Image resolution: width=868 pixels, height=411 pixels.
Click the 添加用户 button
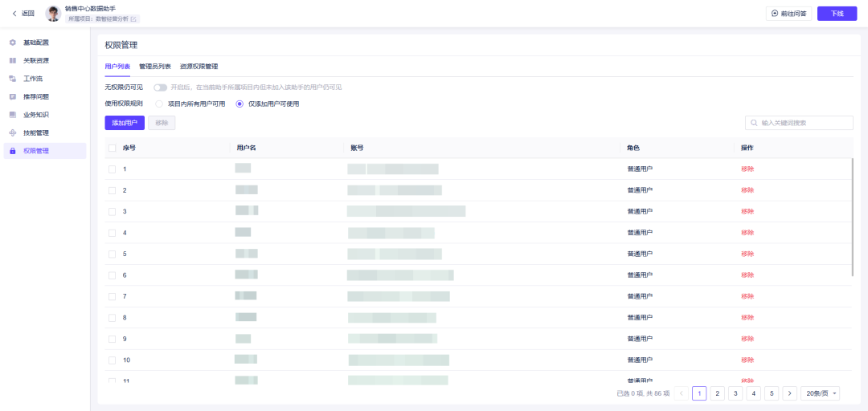(125, 123)
